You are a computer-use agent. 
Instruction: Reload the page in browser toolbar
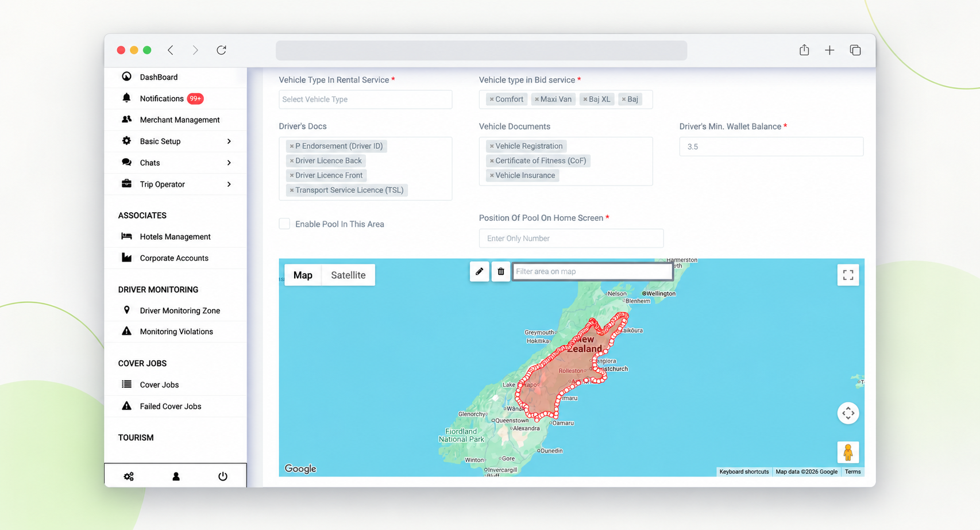pyautogui.click(x=221, y=50)
